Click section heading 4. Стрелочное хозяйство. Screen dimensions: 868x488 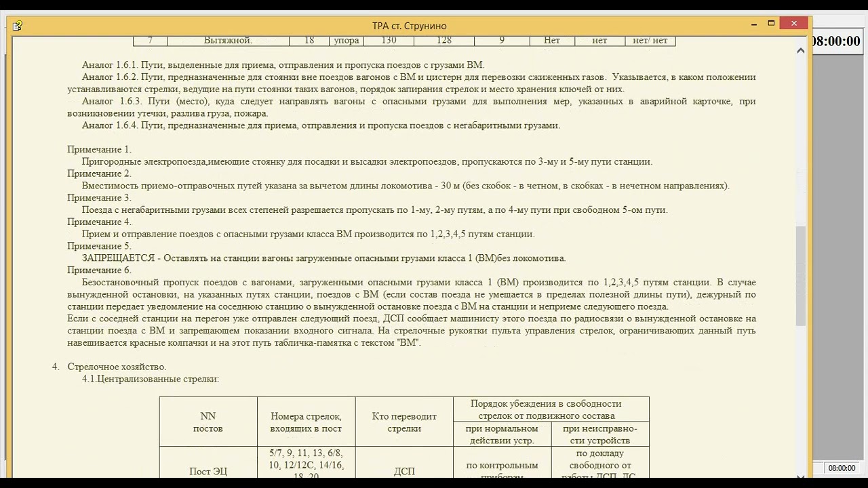click(x=109, y=367)
